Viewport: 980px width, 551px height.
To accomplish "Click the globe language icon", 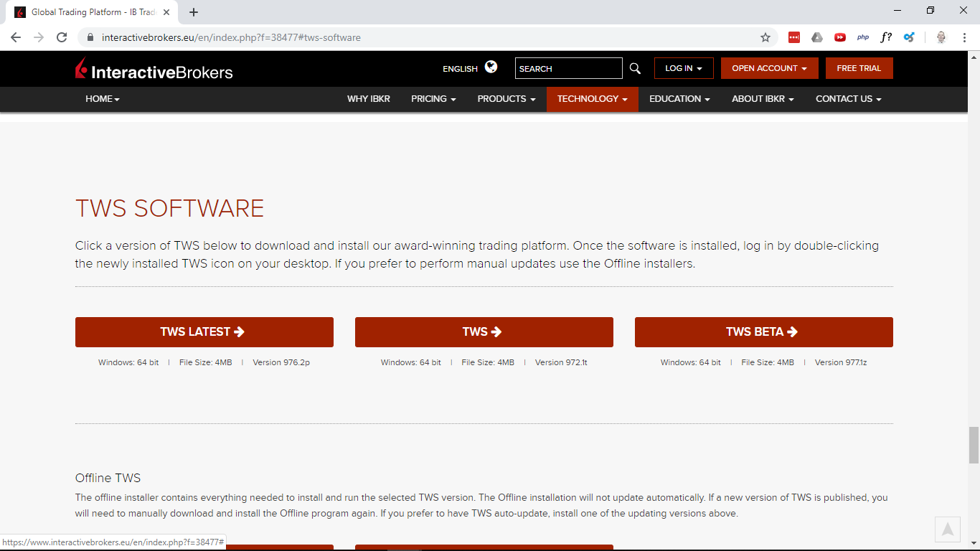I will (x=491, y=67).
